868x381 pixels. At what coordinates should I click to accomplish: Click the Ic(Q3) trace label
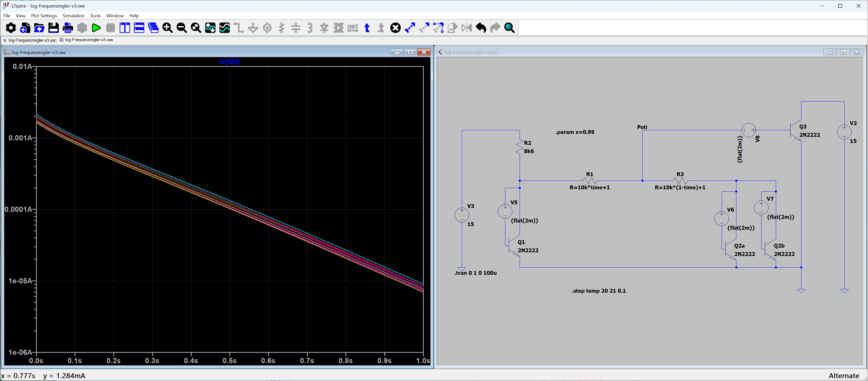pyautogui.click(x=229, y=62)
